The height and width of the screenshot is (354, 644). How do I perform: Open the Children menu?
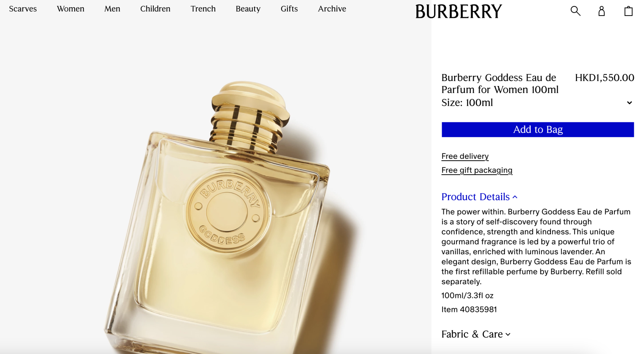[x=155, y=9]
